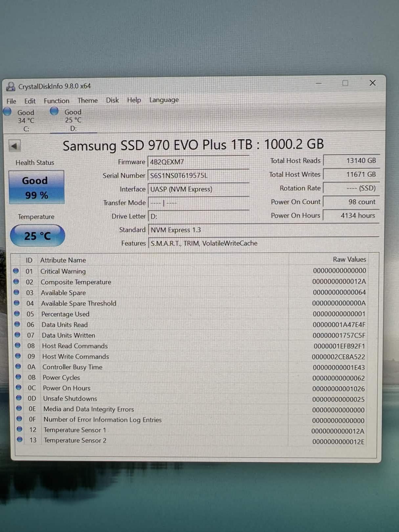Click Total Host Reads value 13140 GB

point(351,161)
